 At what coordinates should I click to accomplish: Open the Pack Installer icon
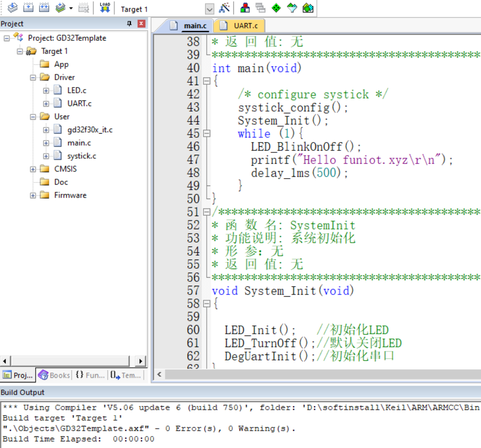pyautogui.click(x=308, y=8)
